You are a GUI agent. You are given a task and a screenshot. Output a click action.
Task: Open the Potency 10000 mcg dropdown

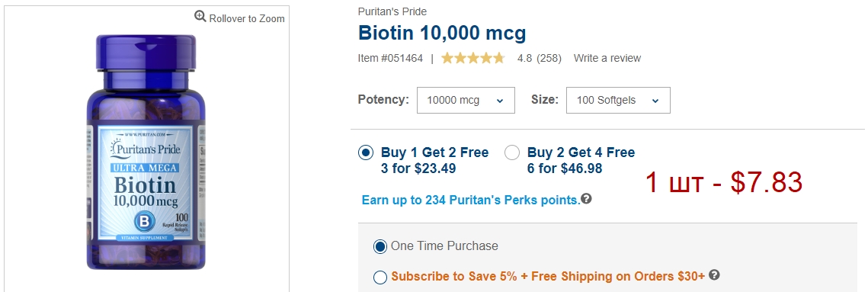466,101
